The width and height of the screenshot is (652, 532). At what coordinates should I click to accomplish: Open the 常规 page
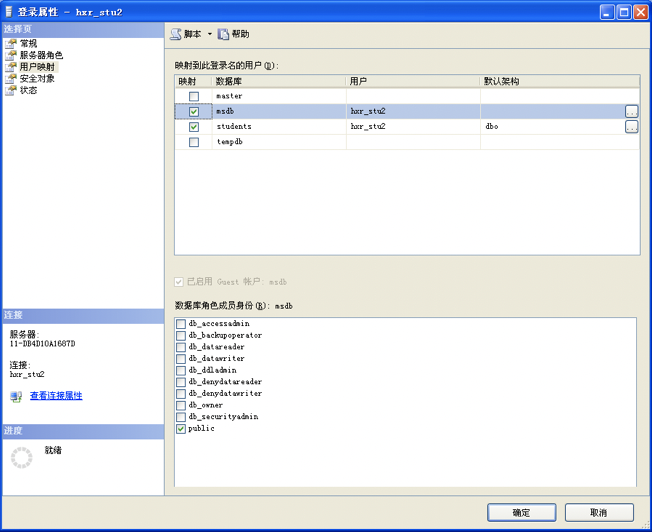[x=28, y=43]
